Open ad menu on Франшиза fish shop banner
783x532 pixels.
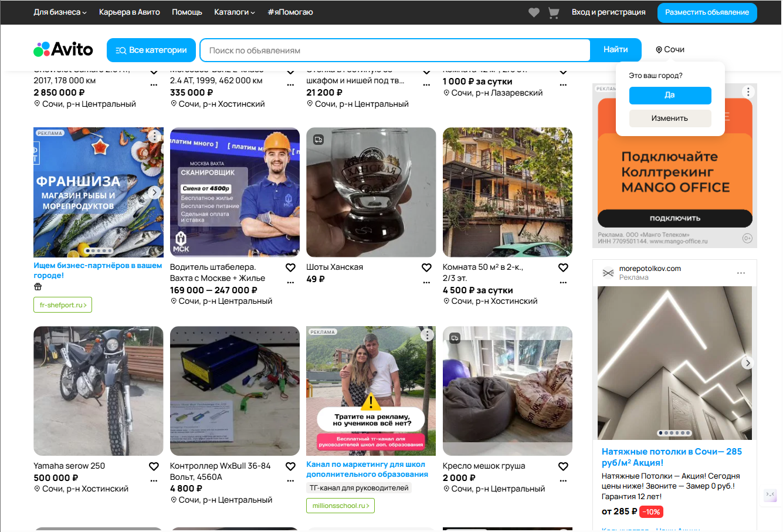click(154, 136)
